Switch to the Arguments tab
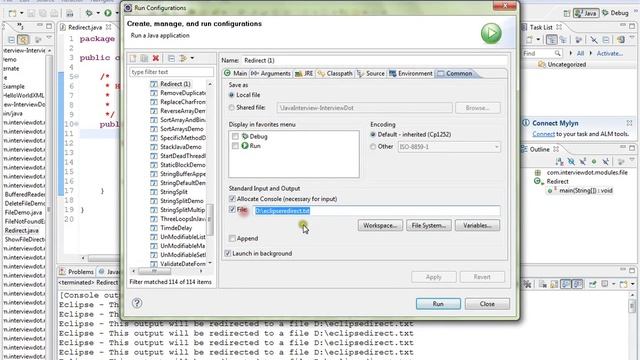 (271, 73)
